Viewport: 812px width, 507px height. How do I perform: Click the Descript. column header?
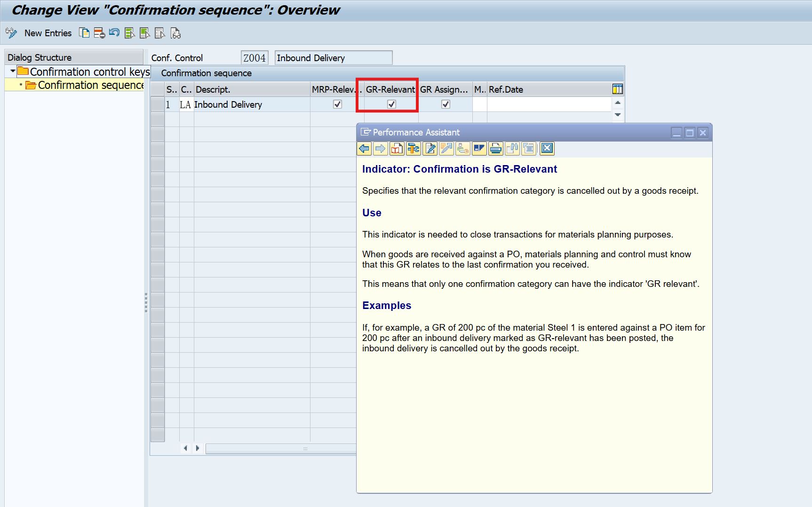tap(252, 89)
